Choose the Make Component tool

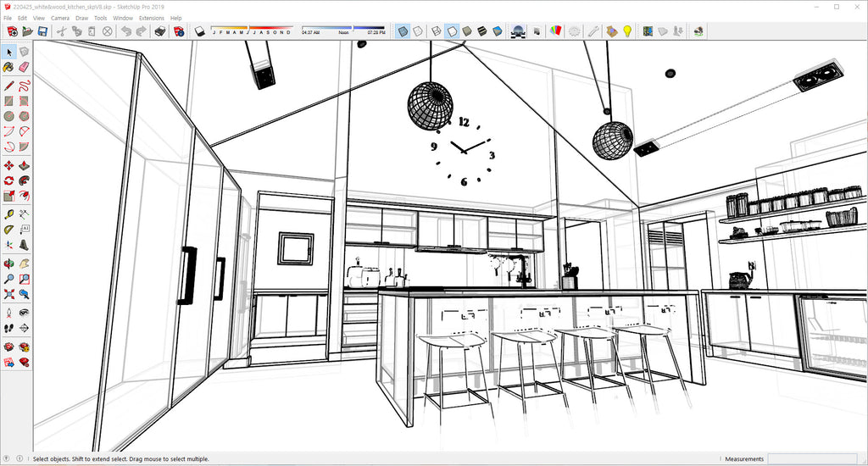click(24, 52)
